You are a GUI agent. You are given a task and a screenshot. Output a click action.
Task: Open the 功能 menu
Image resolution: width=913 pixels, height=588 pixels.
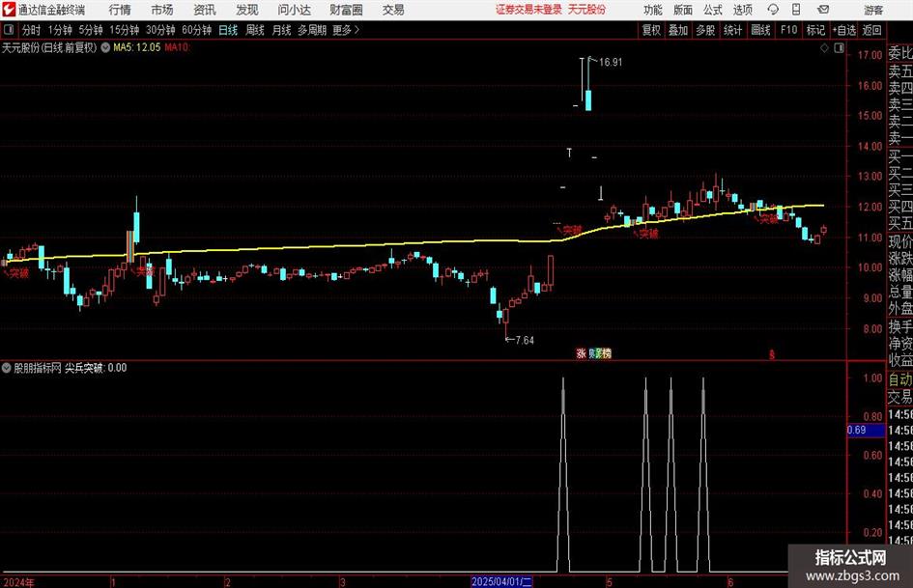pyautogui.click(x=653, y=10)
